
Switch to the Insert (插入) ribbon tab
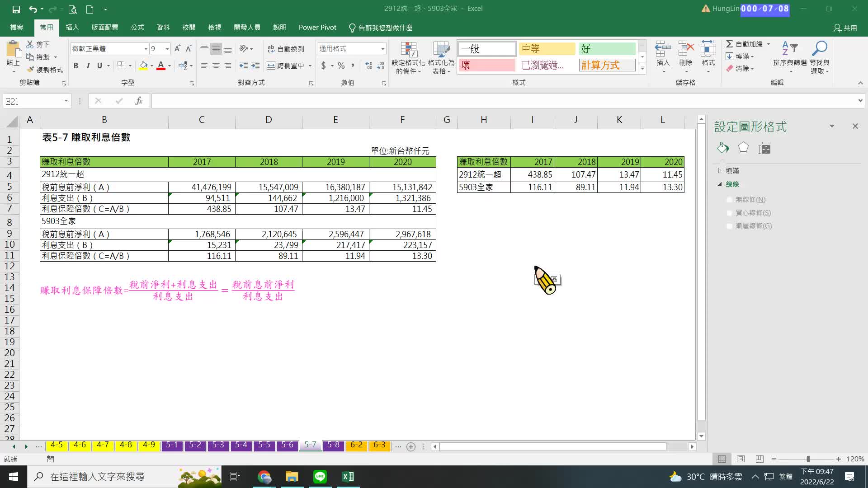[x=72, y=28]
